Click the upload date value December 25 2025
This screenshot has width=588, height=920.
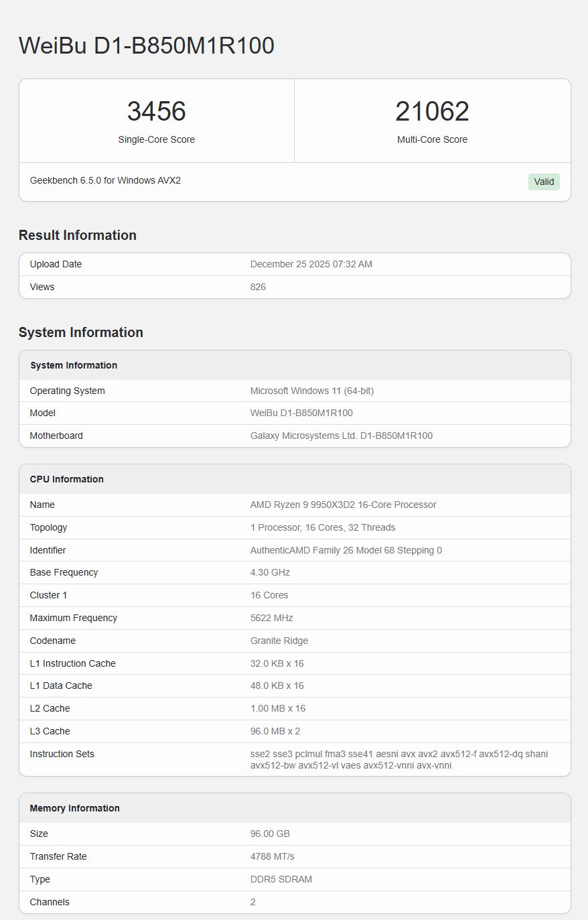tap(311, 264)
